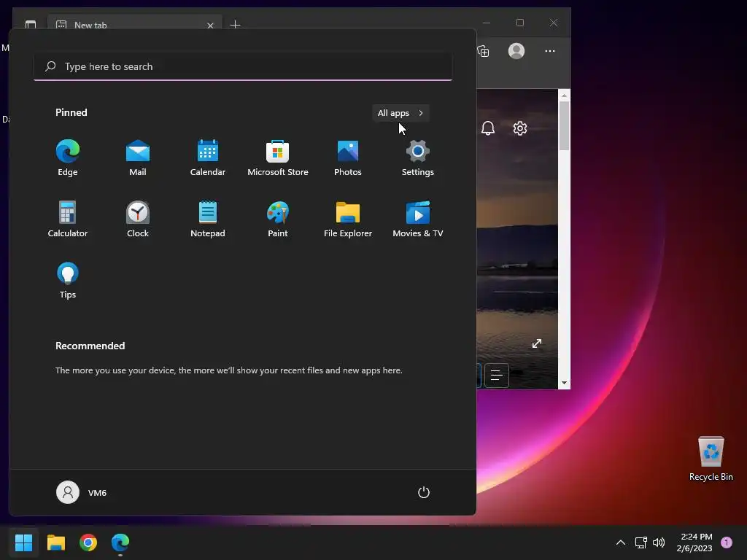Open the volume control in tray
Screen dimensions: 747x560
[659, 542]
